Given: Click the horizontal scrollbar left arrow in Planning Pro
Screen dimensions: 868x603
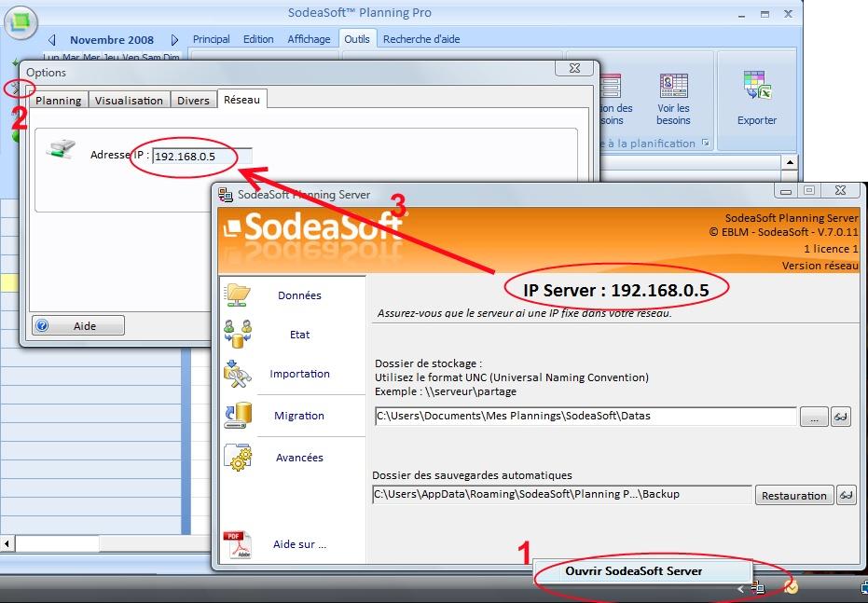Looking at the screenshot, I should click(7, 543).
